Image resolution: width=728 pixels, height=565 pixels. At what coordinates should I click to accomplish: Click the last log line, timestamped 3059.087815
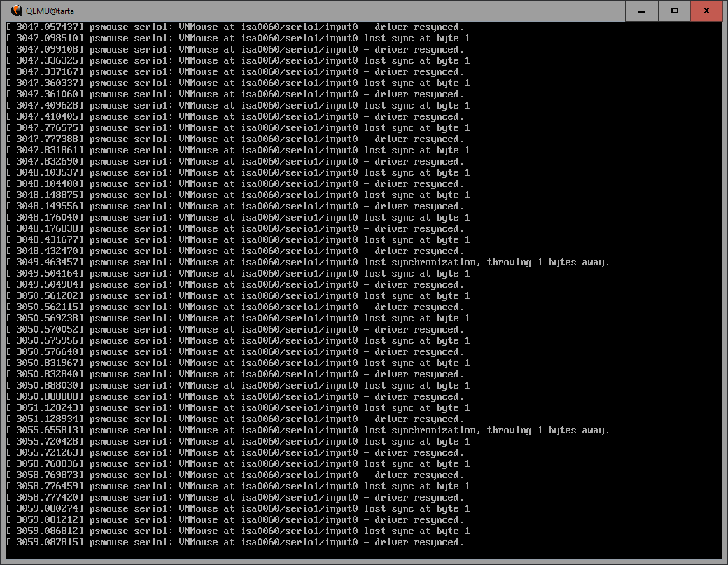coord(234,543)
